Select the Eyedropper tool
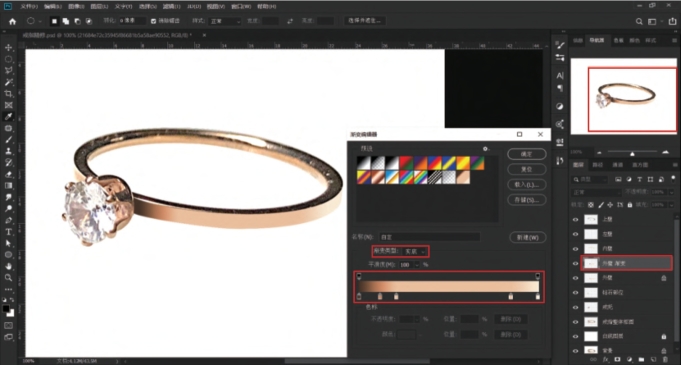The height and width of the screenshot is (365, 681). 8,116
